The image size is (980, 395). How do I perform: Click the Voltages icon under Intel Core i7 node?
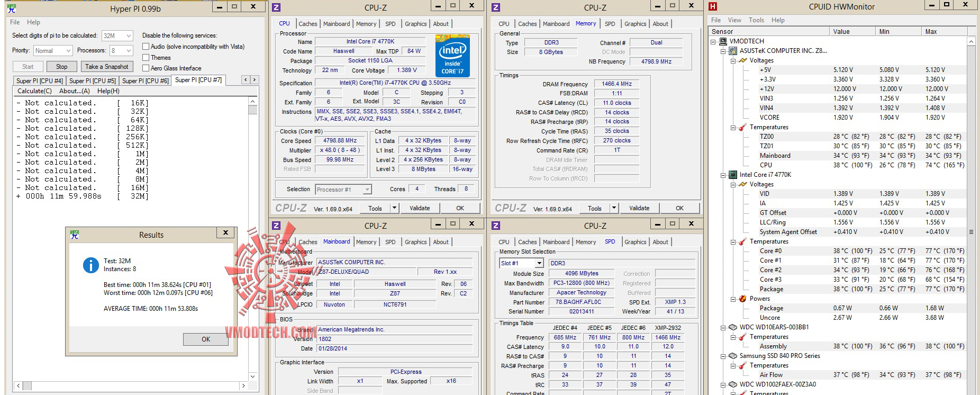point(742,184)
